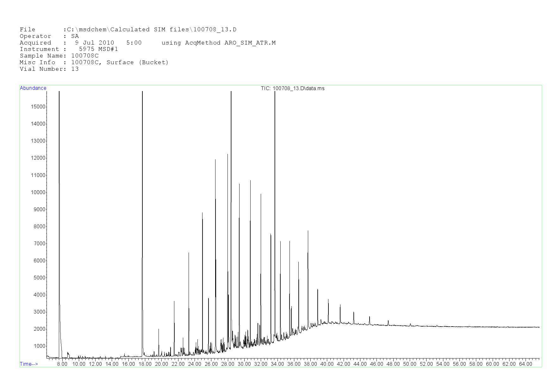Click the 42.00 time axis tick label
The width and height of the screenshot is (555, 392).
[x=343, y=364]
